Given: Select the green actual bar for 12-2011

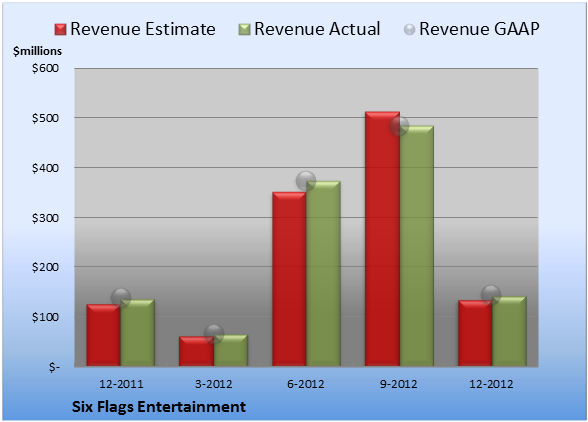Looking at the screenshot, I should (x=137, y=333).
